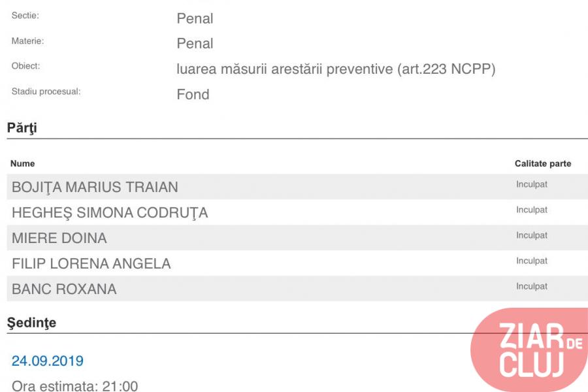Screen dimensions: 588x392
Task: Open the 24.09.2019 hearing date link
Action: (x=48, y=361)
